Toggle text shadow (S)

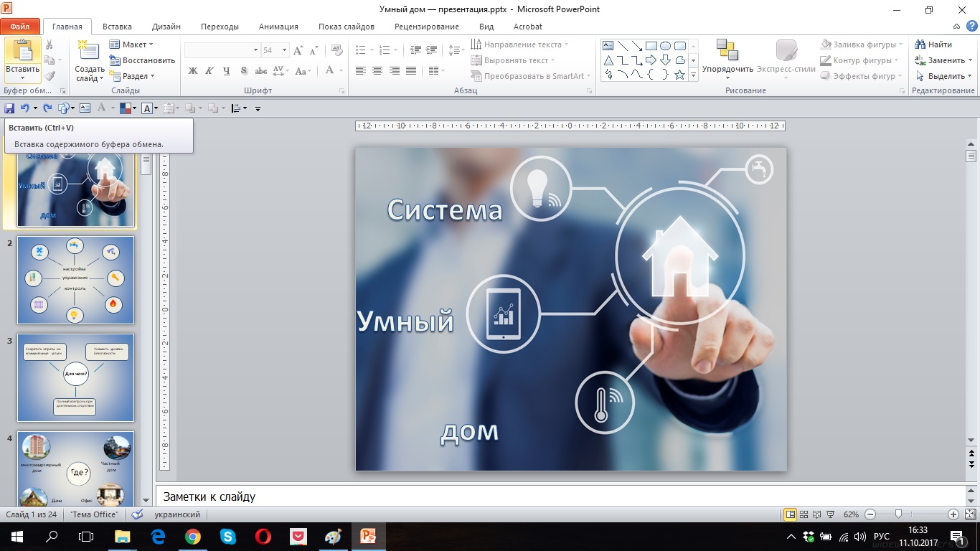click(244, 70)
